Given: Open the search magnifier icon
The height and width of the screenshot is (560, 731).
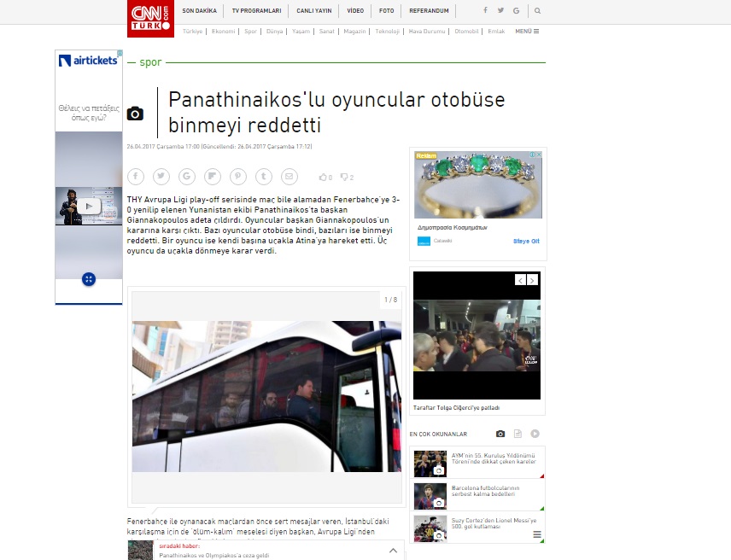Looking at the screenshot, I should click(x=537, y=11).
